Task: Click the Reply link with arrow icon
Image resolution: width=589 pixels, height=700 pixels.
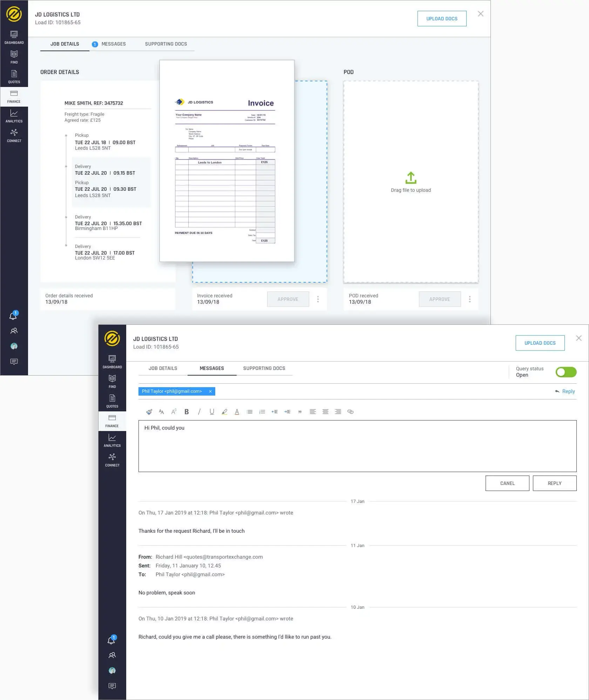Action: click(x=565, y=391)
